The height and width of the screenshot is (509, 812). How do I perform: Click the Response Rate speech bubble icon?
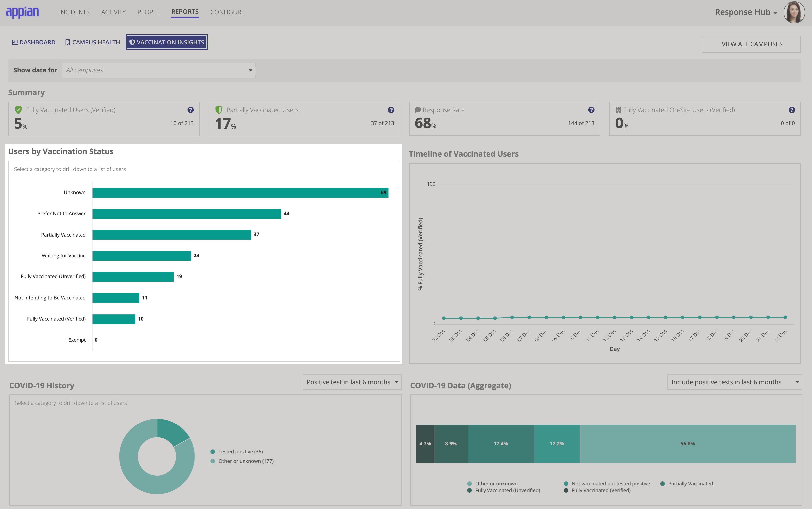(418, 110)
